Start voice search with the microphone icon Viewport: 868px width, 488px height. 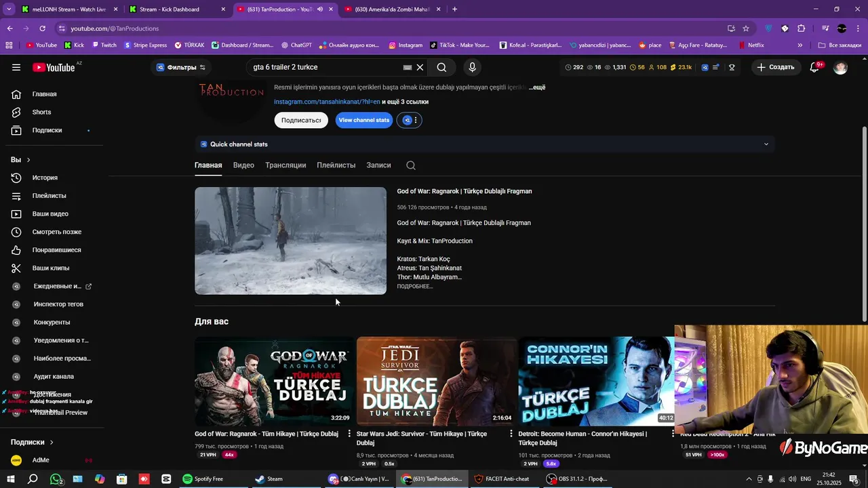(472, 67)
